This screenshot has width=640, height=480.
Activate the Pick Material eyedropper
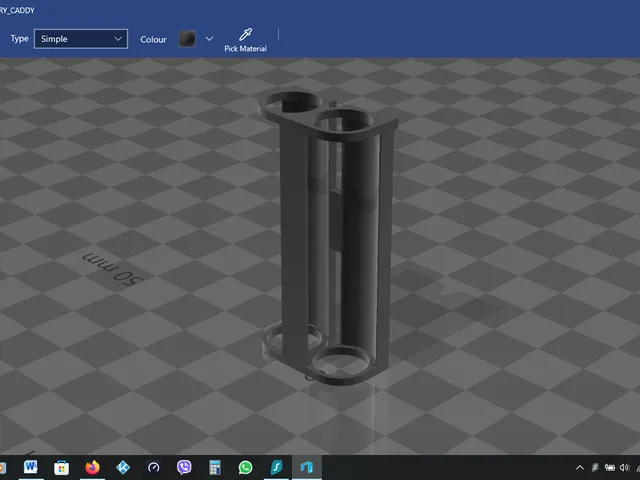click(x=245, y=40)
